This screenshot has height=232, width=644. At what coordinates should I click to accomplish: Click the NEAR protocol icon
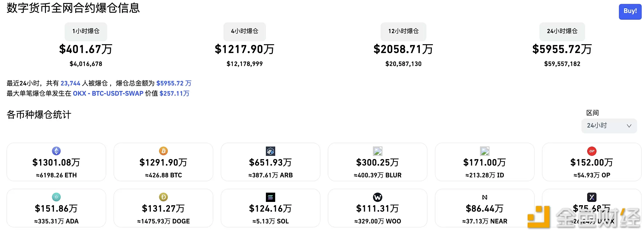point(485,197)
